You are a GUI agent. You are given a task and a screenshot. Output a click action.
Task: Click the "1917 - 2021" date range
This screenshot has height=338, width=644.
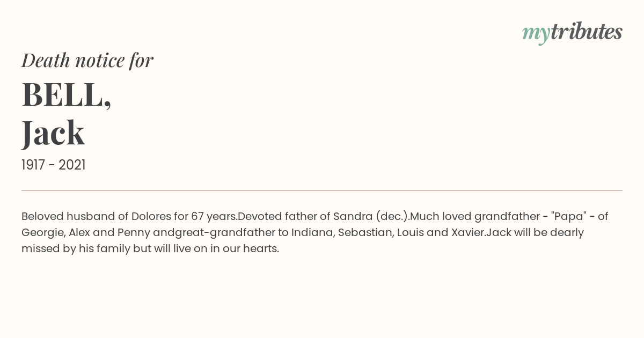(54, 165)
